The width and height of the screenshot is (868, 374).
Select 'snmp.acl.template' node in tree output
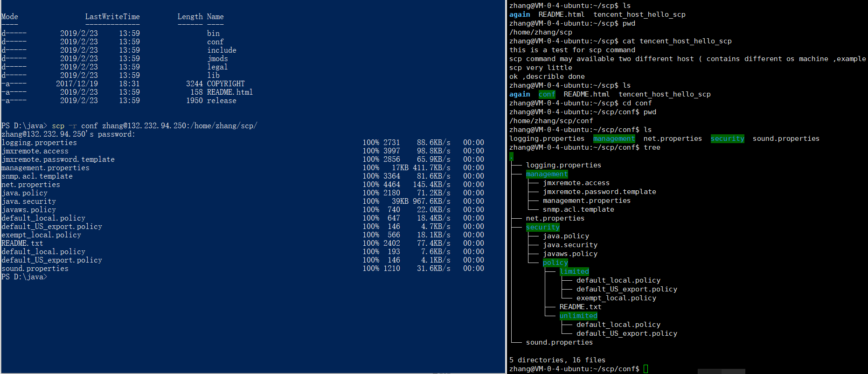[578, 209]
